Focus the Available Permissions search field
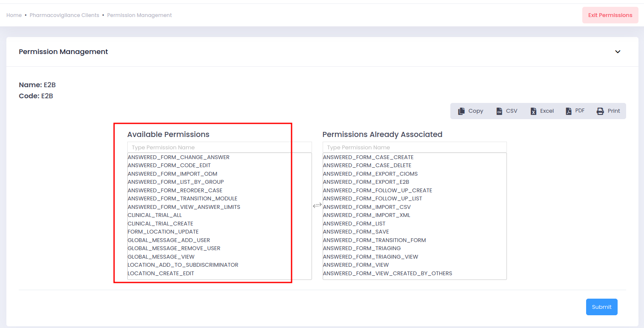Screen dimensions: 644x328 (219, 147)
